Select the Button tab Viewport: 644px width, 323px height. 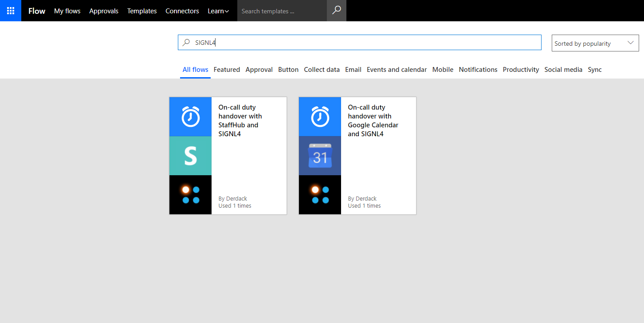click(x=288, y=70)
